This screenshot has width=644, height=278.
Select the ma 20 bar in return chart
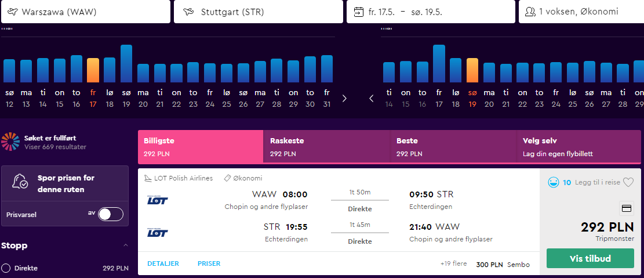489,73
